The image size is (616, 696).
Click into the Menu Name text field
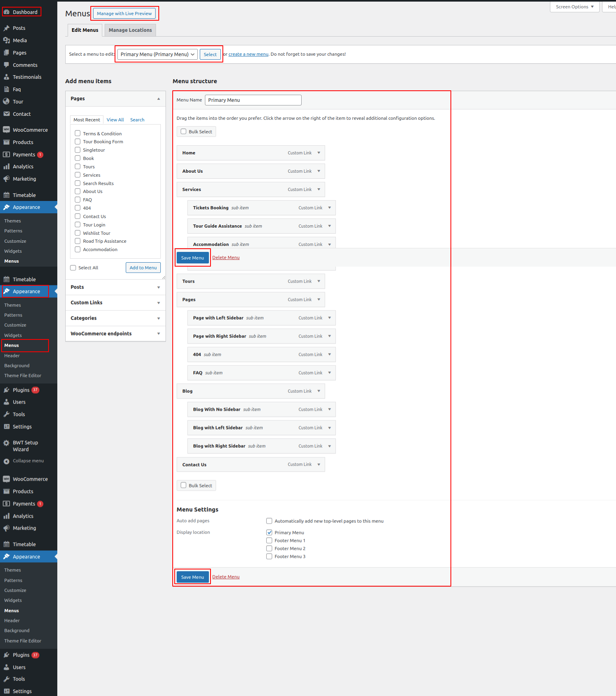click(253, 100)
